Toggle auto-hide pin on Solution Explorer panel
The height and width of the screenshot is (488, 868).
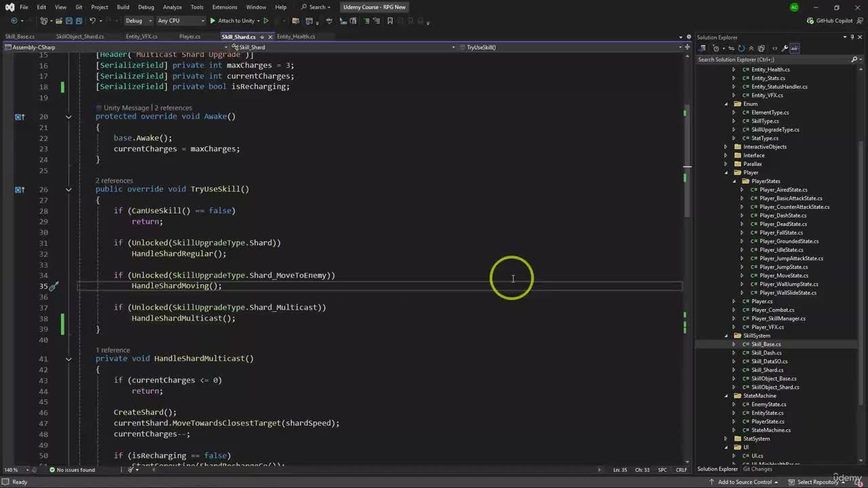[852, 37]
